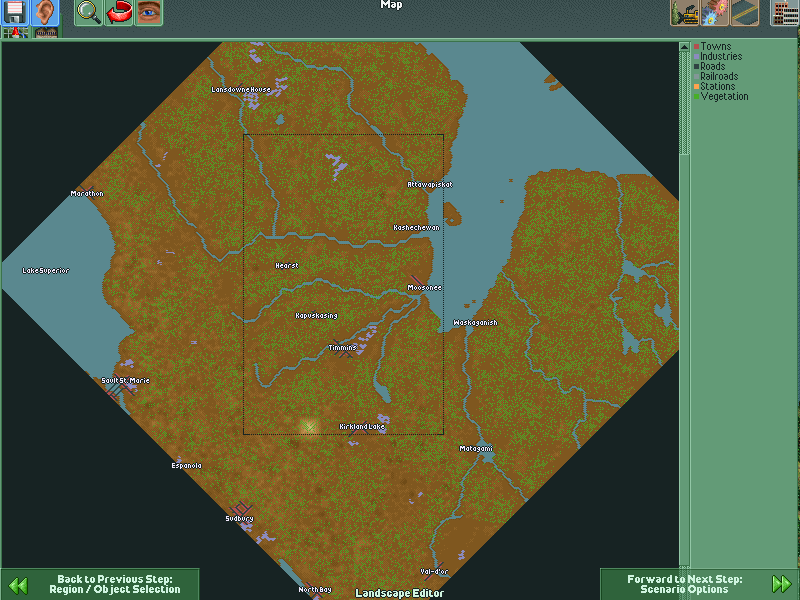Open the floppy disk save/load menu

coord(15,12)
